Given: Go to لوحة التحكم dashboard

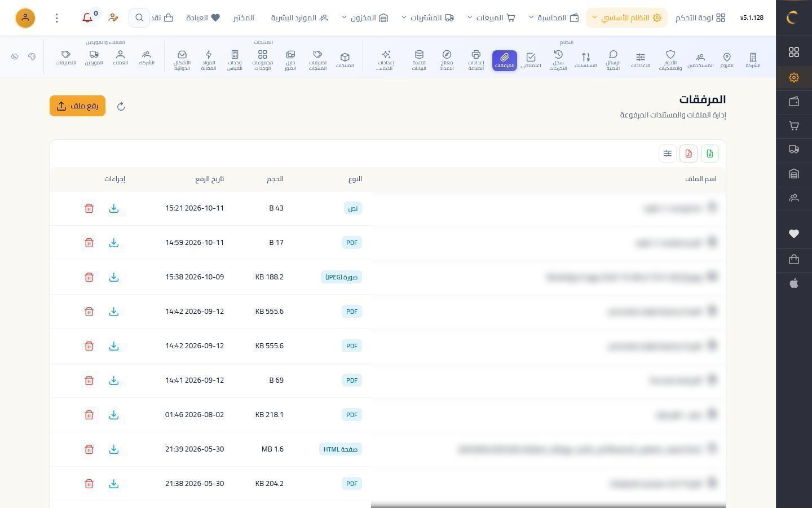Looking at the screenshot, I should 700,17.
